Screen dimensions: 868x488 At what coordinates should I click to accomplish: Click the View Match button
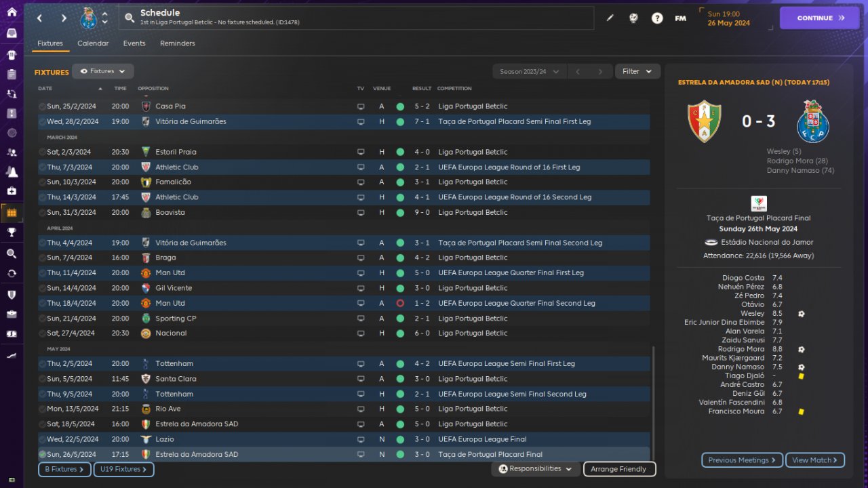[x=815, y=460]
